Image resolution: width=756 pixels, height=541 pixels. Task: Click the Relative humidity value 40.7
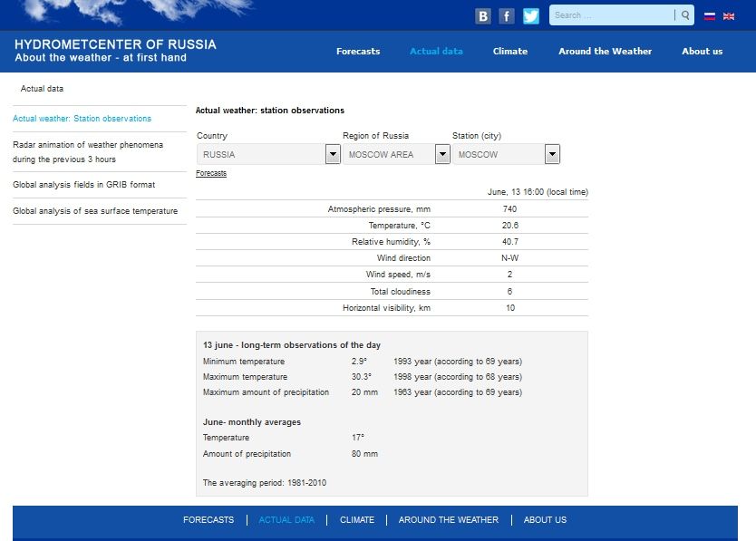point(510,242)
